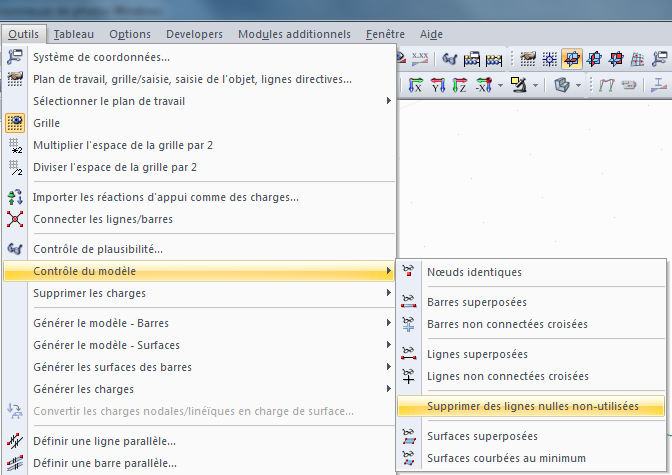Click the Surfaces superposées icon
This screenshot has width=672, height=475.
click(x=409, y=436)
